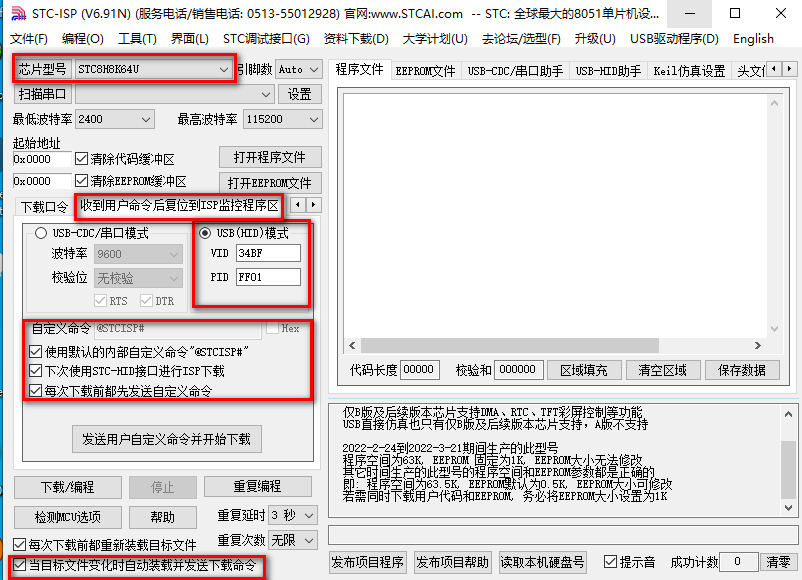Click the PID input field FF01

tap(269, 277)
